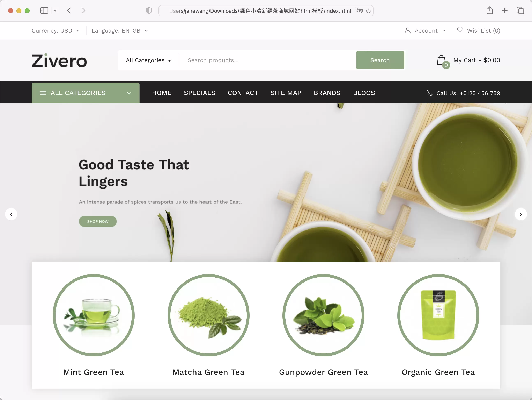Click the Account user icon
Viewport: 532px width, 400px height.
coord(407,30)
